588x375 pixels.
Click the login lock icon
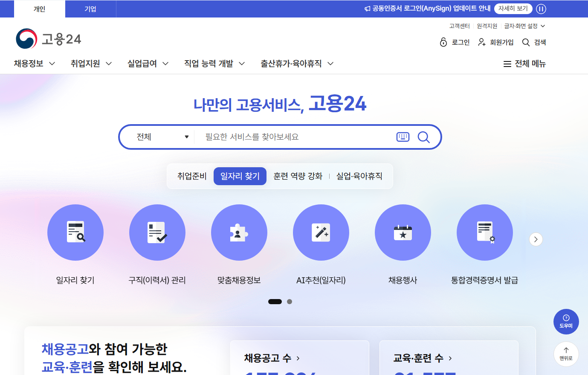click(x=443, y=42)
